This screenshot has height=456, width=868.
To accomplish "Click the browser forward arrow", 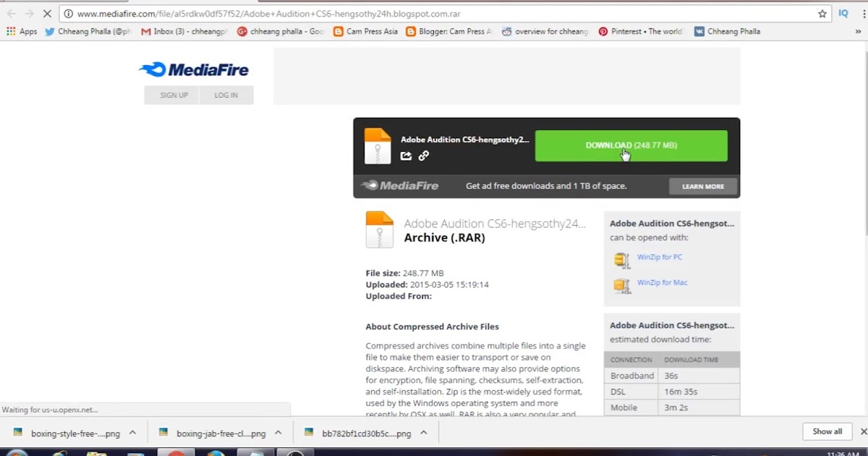I will pos(29,14).
